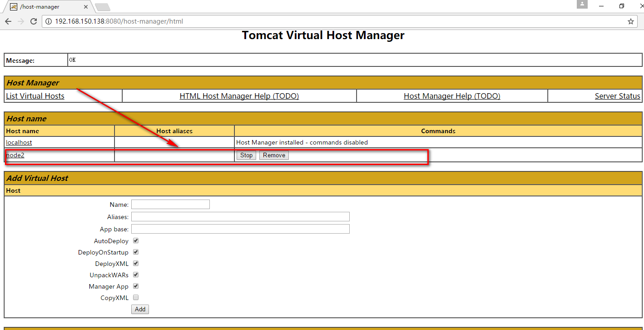Open the Chrome user profile icon
The width and height of the screenshot is (644, 330).
(582, 4)
